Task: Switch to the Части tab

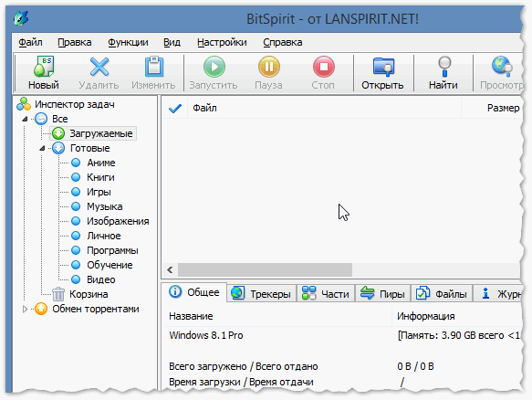Action: tap(326, 294)
